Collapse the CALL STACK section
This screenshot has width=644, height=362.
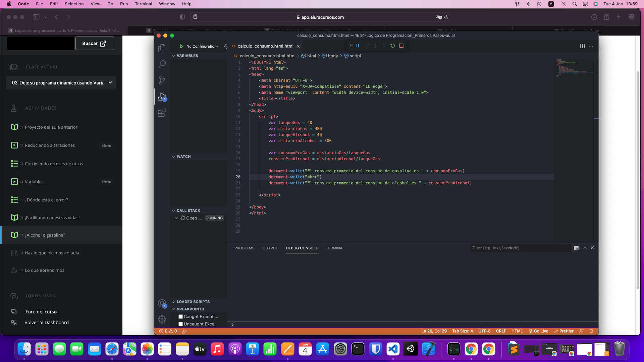(x=188, y=210)
